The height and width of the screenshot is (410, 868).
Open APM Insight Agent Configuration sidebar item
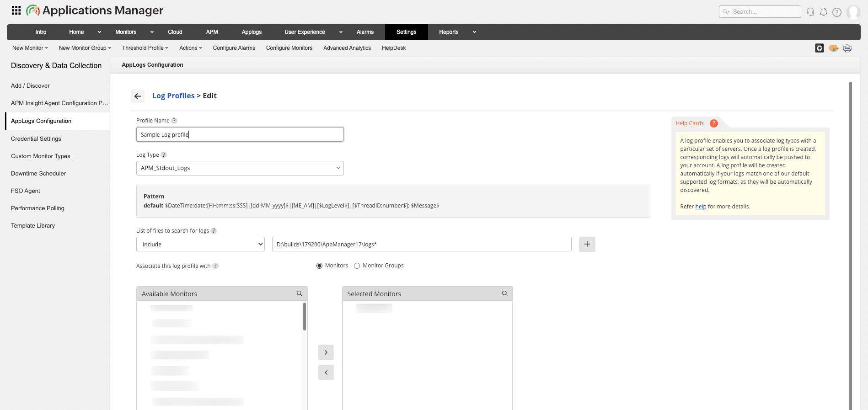tap(59, 103)
